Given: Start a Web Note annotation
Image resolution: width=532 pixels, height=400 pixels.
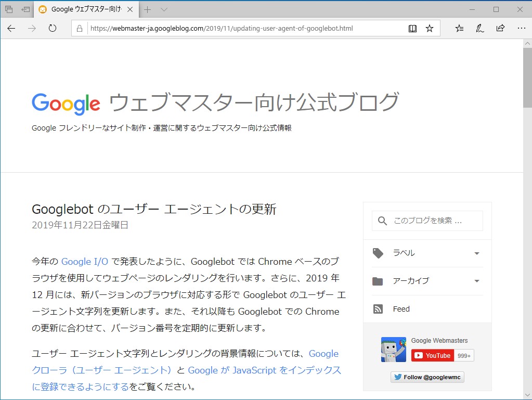Looking at the screenshot, I should point(479,29).
